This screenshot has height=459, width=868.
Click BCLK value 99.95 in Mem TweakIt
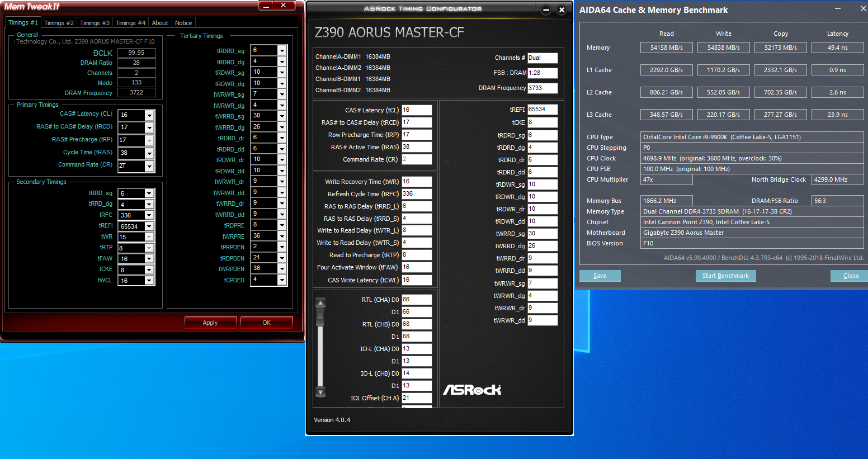coord(136,53)
